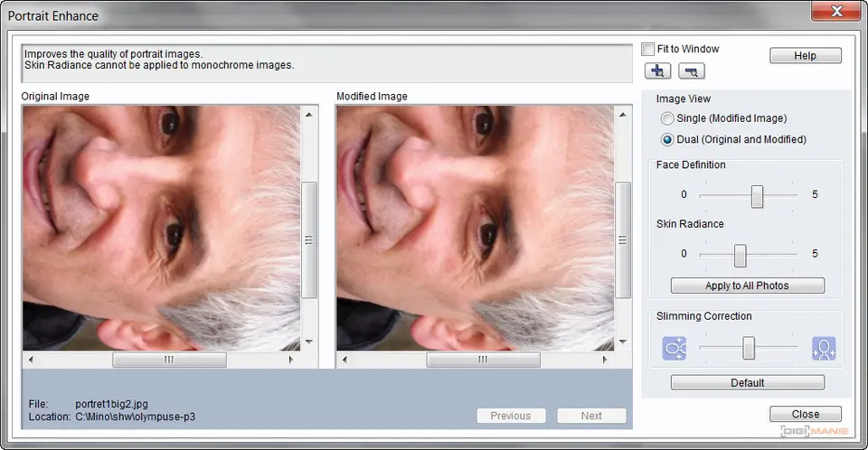Select Dual (Original and Modified) view
Screen dimensions: 868x450
tap(667, 139)
